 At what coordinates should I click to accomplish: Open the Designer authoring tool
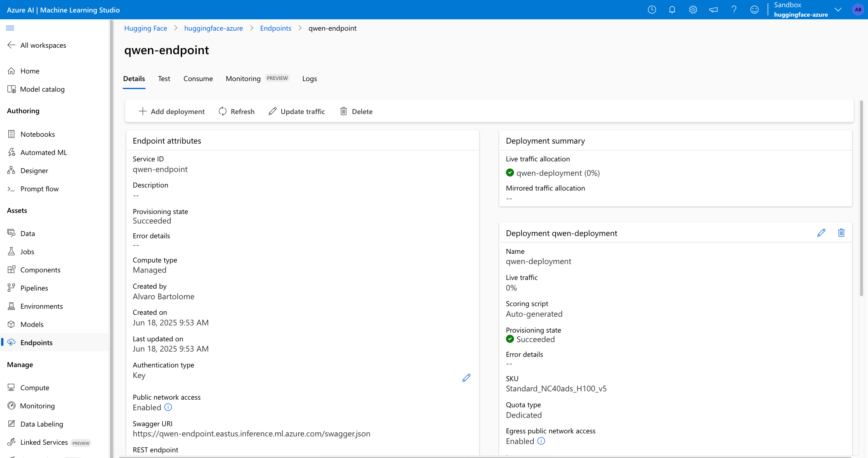34,170
